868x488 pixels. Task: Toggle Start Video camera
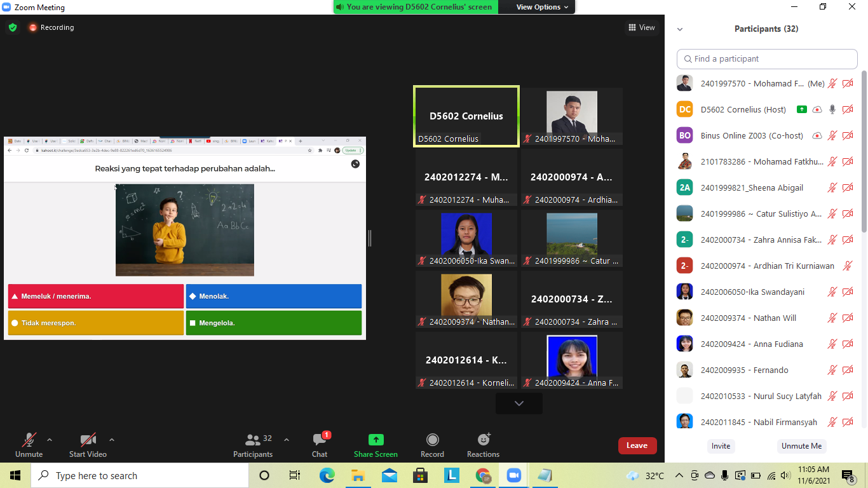point(88,440)
